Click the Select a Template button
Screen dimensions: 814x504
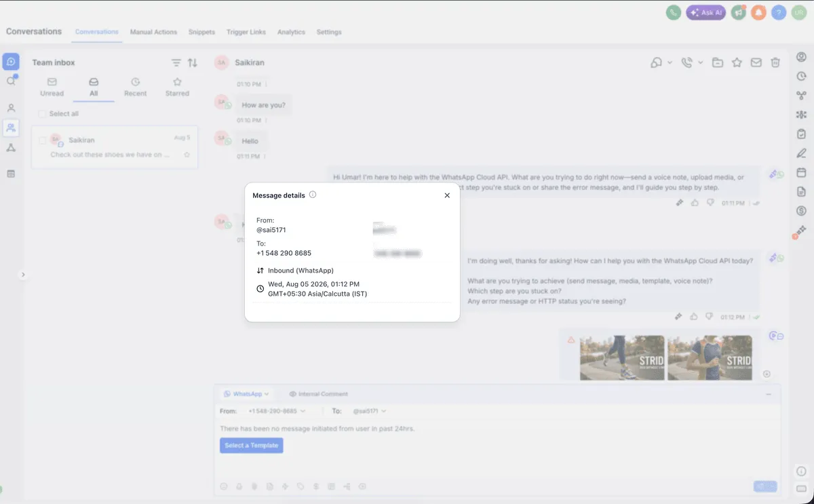252,446
